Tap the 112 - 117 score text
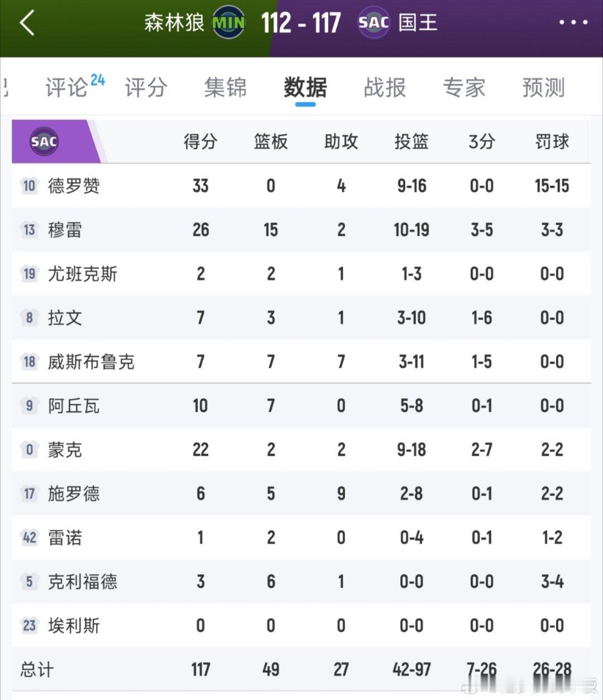The width and height of the screenshot is (603, 700). pyautogui.click(x=301, y=23)
